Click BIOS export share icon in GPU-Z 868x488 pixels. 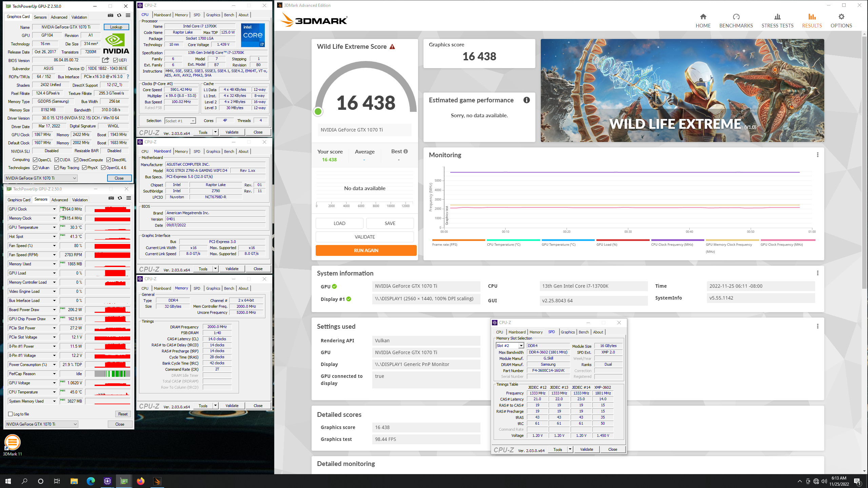[106, 60]
